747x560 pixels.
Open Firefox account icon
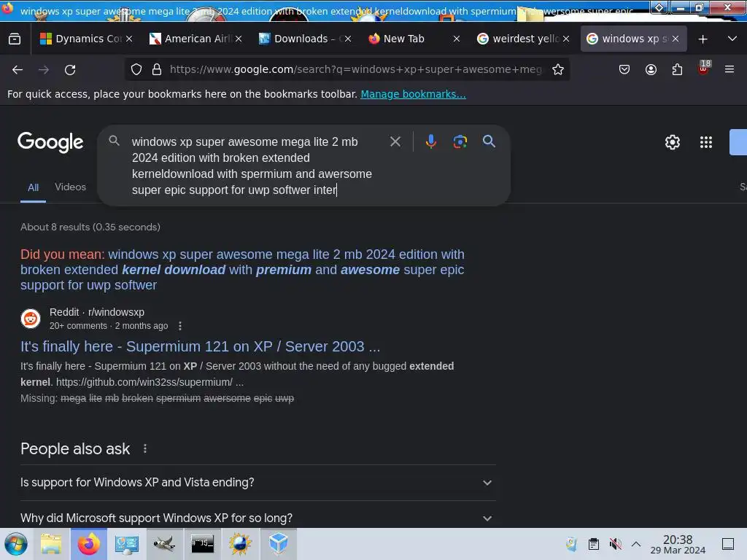(651, 69)
